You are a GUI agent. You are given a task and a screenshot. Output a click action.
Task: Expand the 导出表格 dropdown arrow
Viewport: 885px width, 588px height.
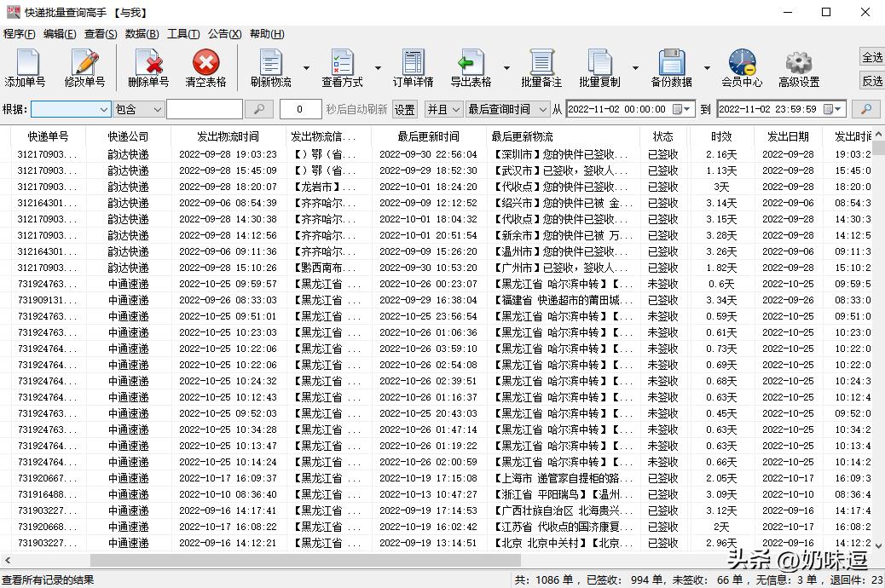[506, 68]
